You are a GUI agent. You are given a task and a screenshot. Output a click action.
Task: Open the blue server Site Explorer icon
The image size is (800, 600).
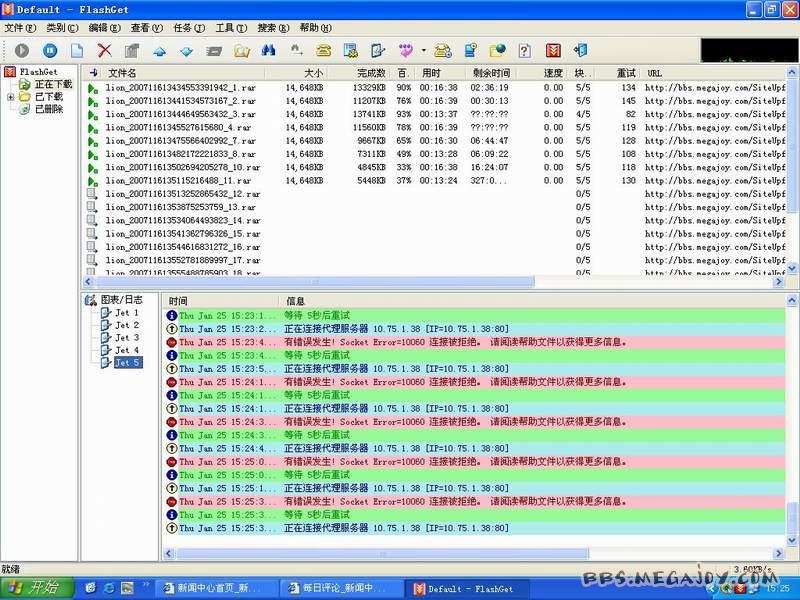pos(470,50)
